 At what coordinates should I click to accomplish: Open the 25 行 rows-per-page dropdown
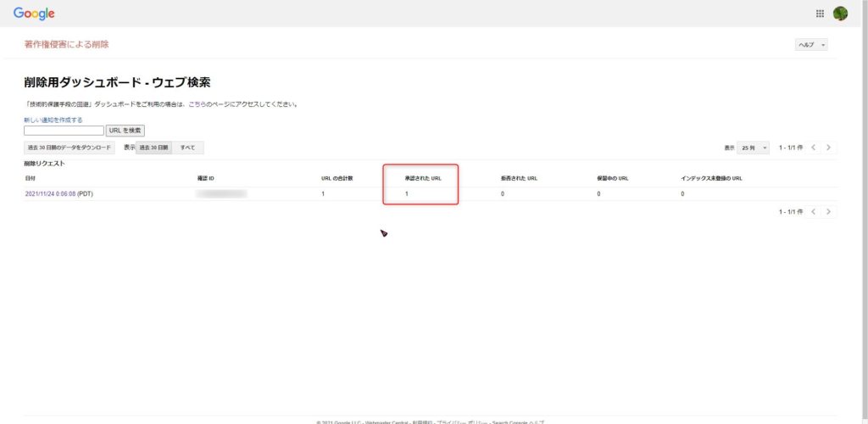pyautogui.click(x=753, y=148)
